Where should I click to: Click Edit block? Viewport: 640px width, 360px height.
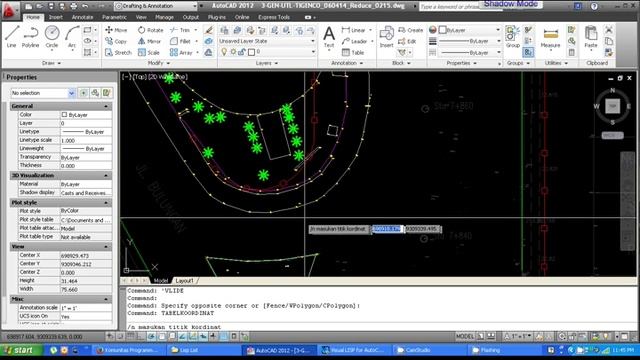(x=407, y=41)
